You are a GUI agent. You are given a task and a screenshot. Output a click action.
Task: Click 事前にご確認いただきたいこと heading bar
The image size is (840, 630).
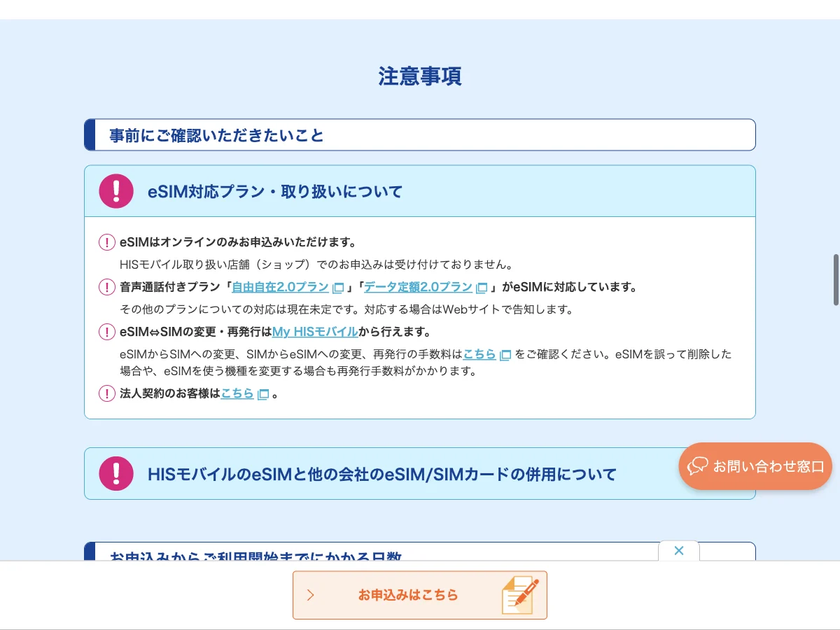(x=420, y=134)
